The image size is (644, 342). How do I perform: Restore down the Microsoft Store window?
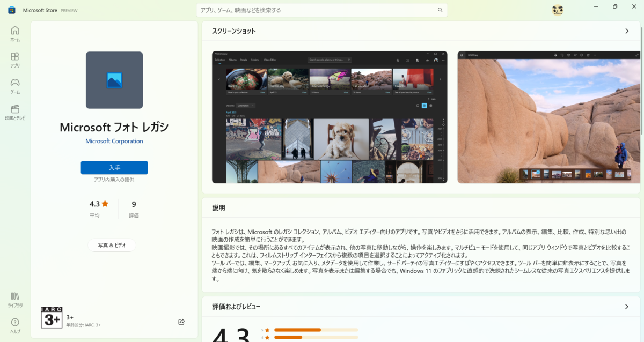click(615, 6)
